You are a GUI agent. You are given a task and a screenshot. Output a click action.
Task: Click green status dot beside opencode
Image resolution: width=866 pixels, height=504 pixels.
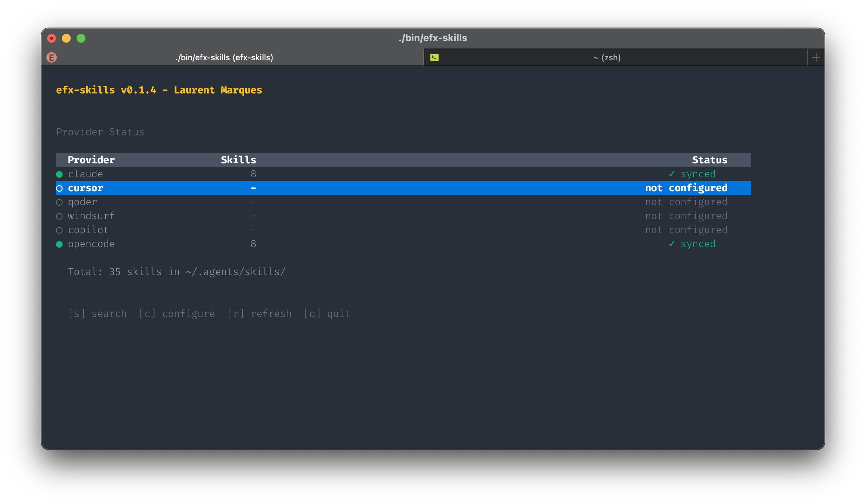pos(59,244)
